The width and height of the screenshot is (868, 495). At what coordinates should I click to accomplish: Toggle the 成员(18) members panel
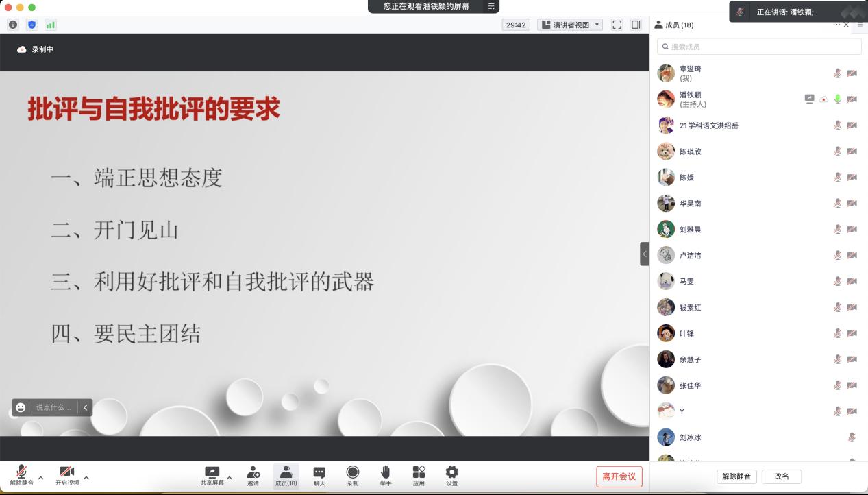pos(286,476)
